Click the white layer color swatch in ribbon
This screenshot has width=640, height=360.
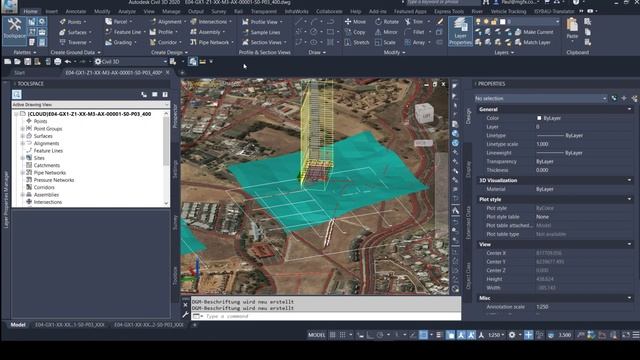click(x=502, y=22)
